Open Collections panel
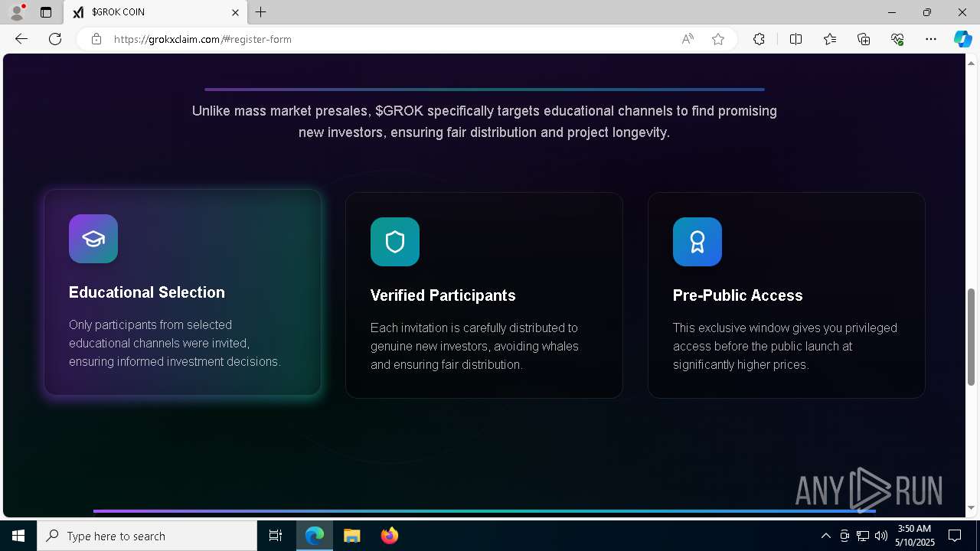 (x=864, y=39)
